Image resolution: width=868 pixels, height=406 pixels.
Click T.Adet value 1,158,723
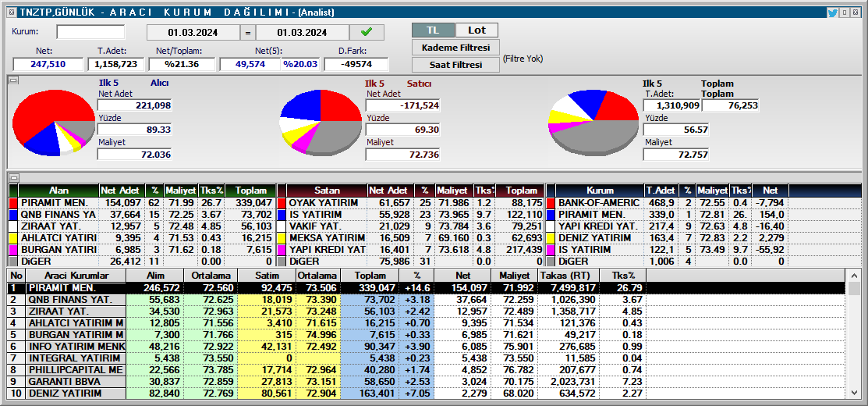coord(115,64)
